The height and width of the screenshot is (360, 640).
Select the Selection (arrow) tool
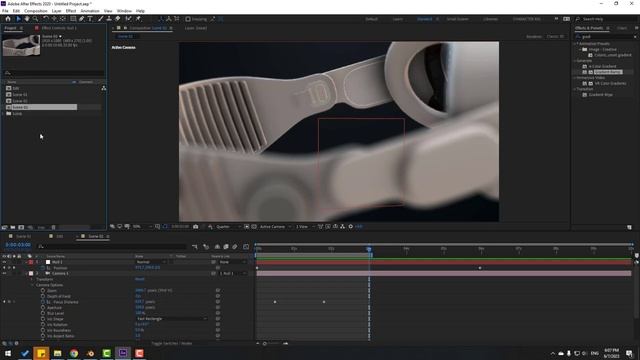click(x=18, y=19)
